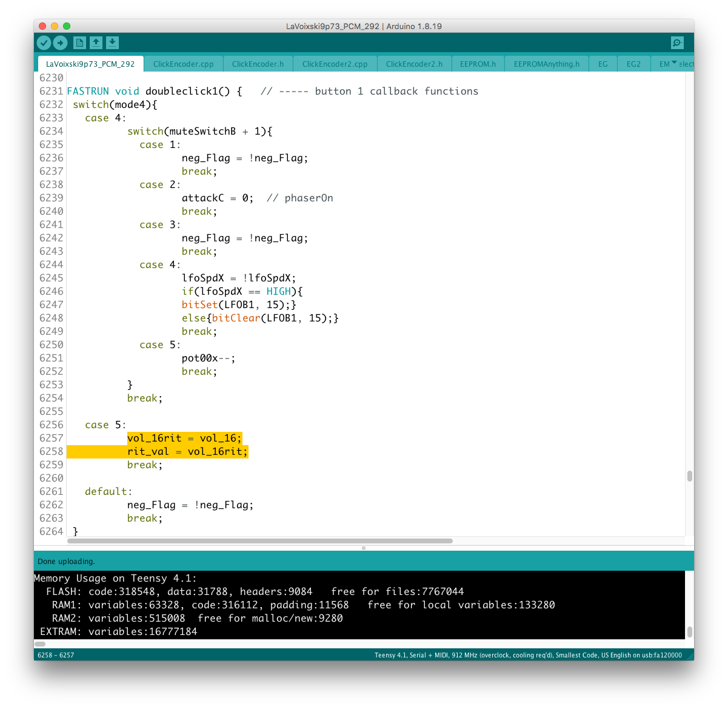Image resolution: width=728 pixels, height=709 pixels.
Task: Switch to the ClickEncoder2.h tab
Action: (x=414, y=64)
